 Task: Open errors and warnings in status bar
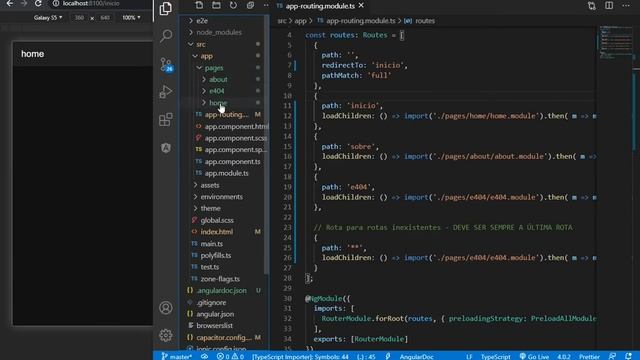[x=230, y=356]
